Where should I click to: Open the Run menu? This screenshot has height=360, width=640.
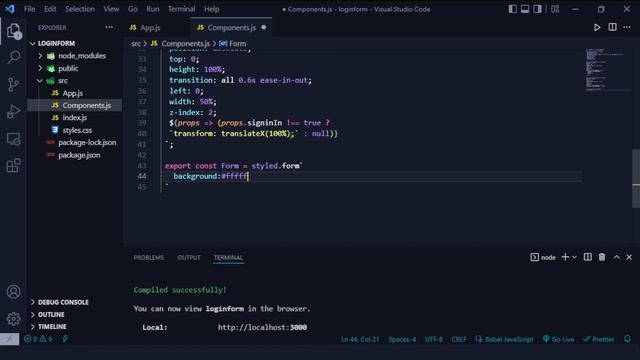[x=153, y=9]
